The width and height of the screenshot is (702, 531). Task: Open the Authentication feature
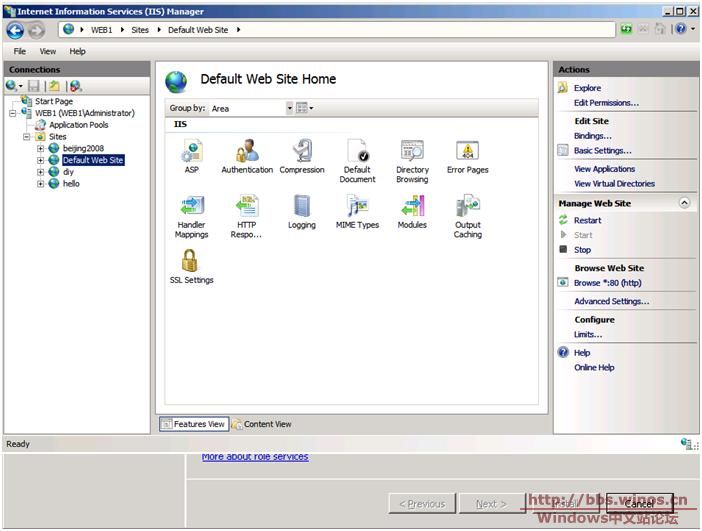[247, 157]
